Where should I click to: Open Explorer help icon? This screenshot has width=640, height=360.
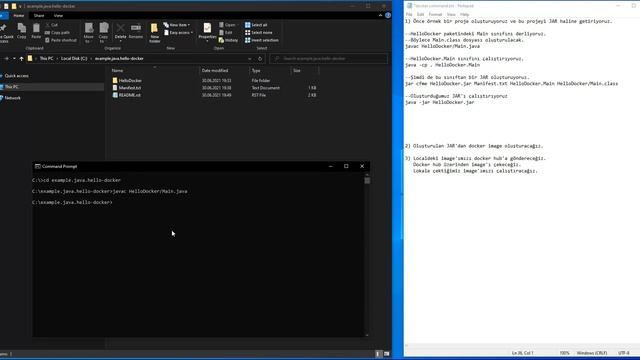[388, 16]
